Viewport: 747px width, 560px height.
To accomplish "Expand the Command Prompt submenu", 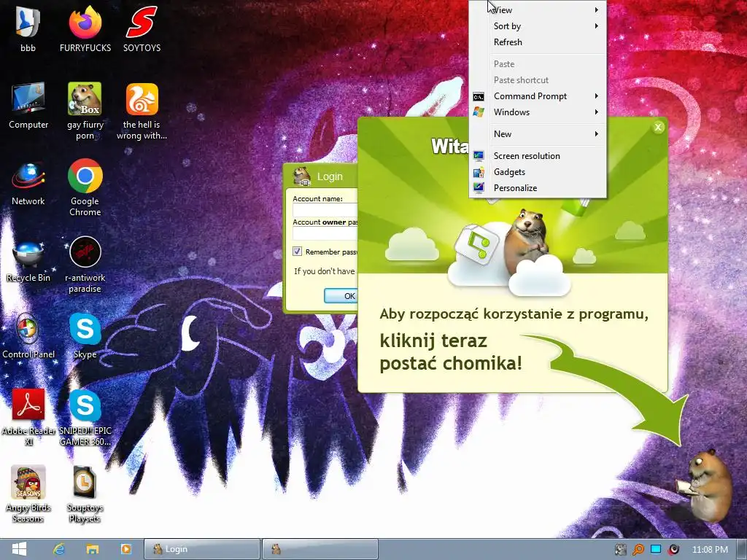I will [538, 96].
